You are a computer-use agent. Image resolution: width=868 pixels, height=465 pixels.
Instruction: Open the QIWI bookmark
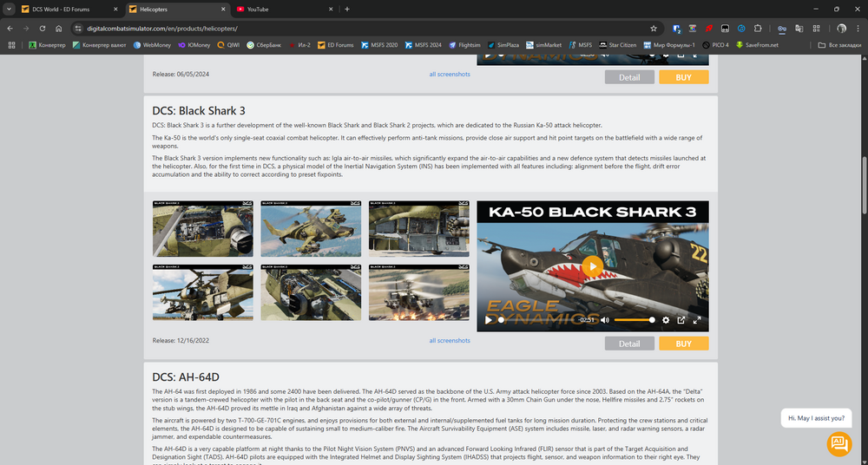pyautogui.click(x=228, y=45)
